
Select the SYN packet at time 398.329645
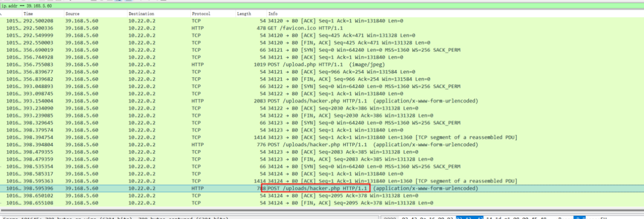click(x=322, y=123)
